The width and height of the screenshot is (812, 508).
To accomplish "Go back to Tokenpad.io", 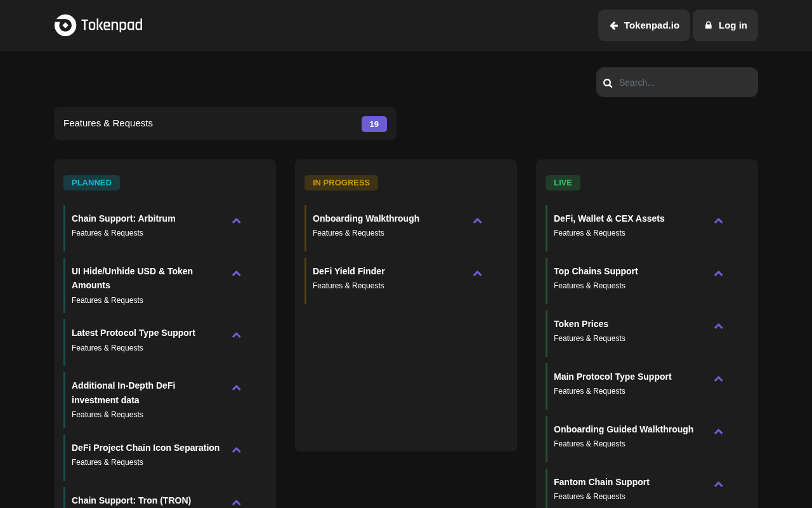I will (x=644, y=25).
